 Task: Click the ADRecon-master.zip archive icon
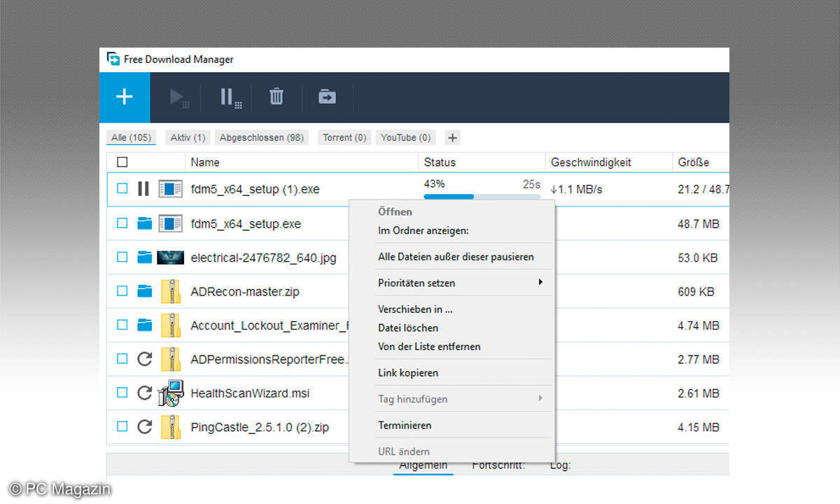click(170, 291)
